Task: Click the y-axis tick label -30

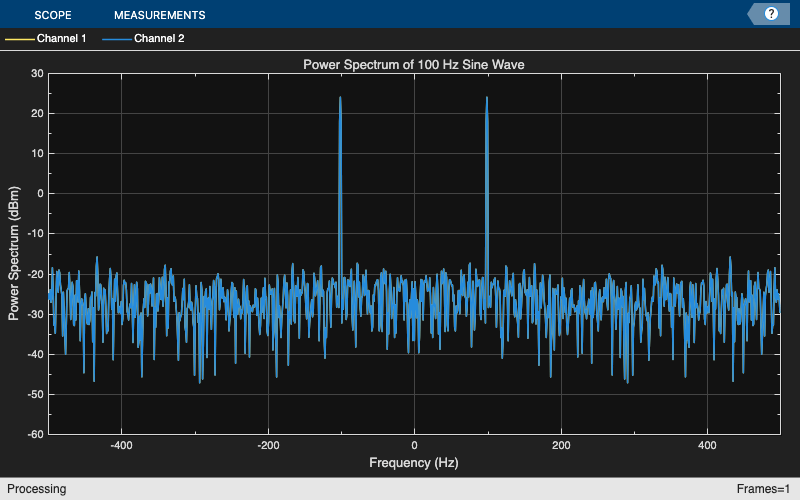Action: [35, 314]
